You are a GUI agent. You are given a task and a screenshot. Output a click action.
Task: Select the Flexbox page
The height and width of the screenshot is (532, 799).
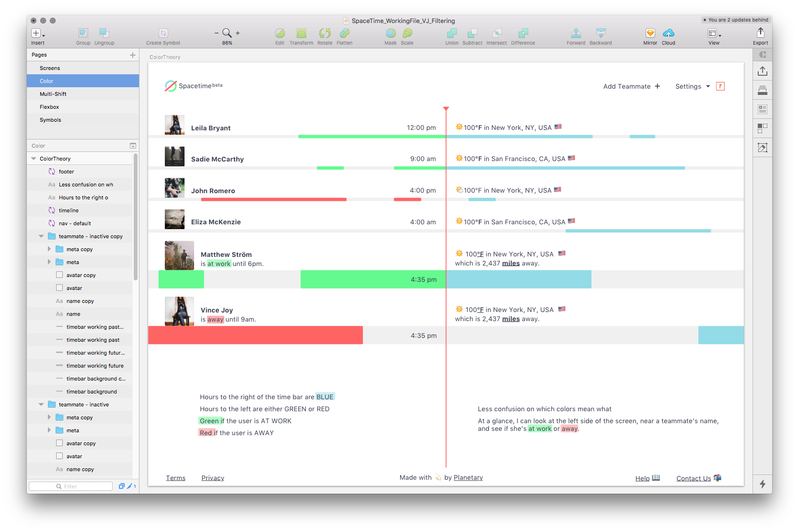coord(83,107)
